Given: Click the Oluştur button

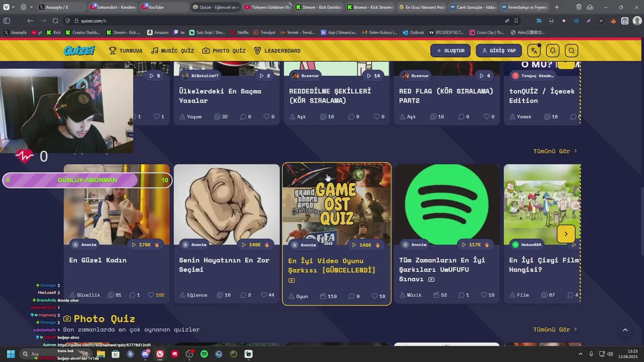Looking at the screenshot, I should pyautogui.click(x=450, y=51).
